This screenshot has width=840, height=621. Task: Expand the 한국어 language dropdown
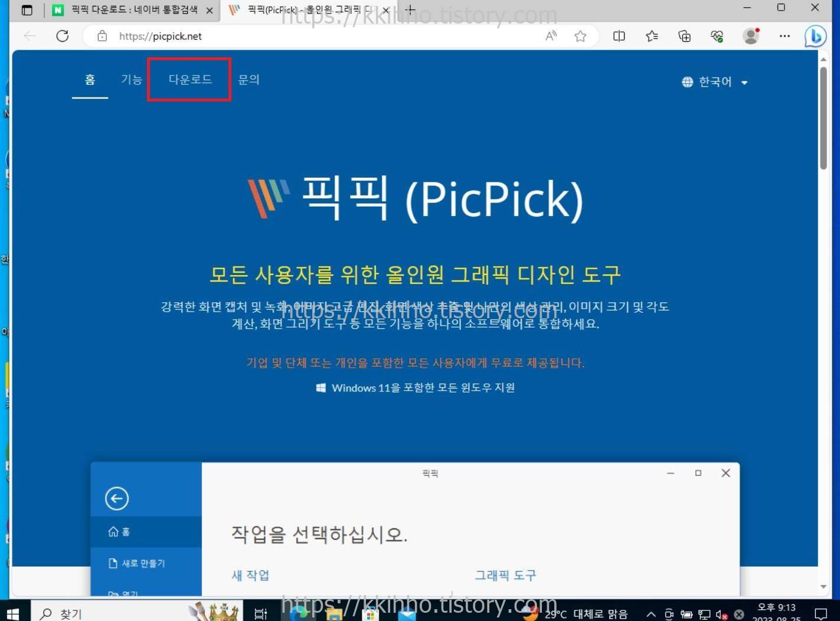(x=715, y=82)
